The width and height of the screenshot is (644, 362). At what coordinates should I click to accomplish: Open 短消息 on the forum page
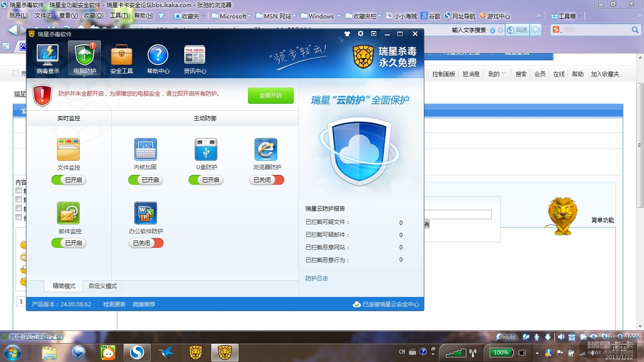pyautogui.click(x=471, y=74)
